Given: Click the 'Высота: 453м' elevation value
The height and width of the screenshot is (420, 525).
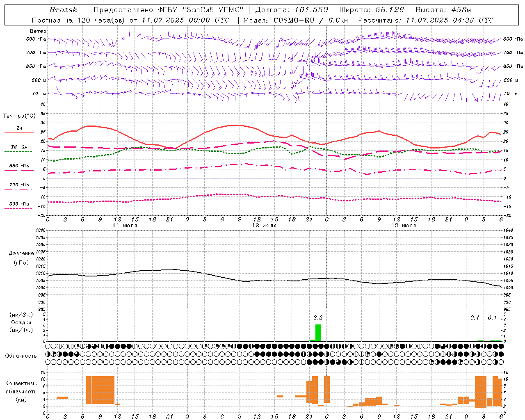Looking at the screenshot, I should pyautogui.click(x=443, y=10).
